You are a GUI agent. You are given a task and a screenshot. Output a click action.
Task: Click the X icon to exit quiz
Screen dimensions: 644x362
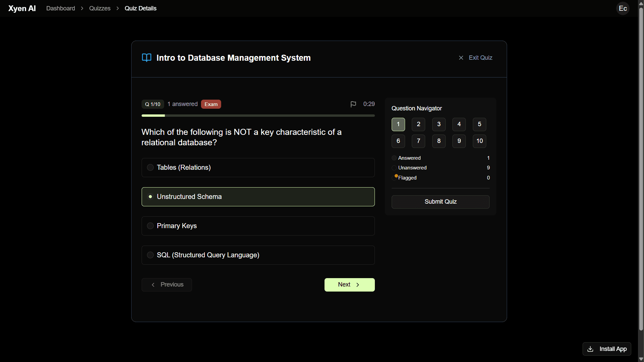point(461,58)
